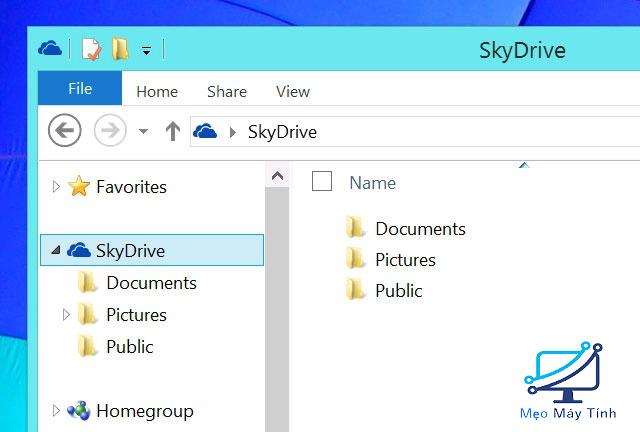
Task: Select the Public folder in file list
Action: tap(399, 291)
